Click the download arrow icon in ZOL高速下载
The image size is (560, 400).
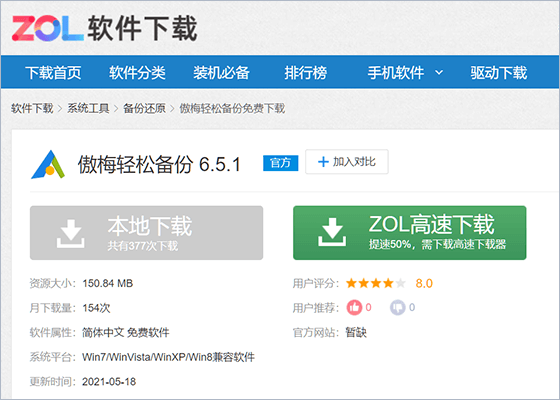332,232
